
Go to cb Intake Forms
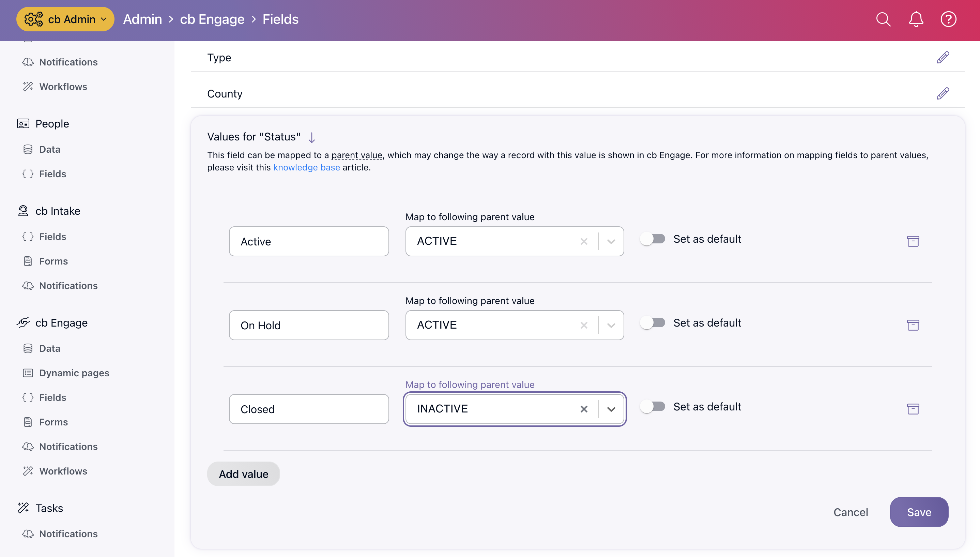tap(53, 261)
